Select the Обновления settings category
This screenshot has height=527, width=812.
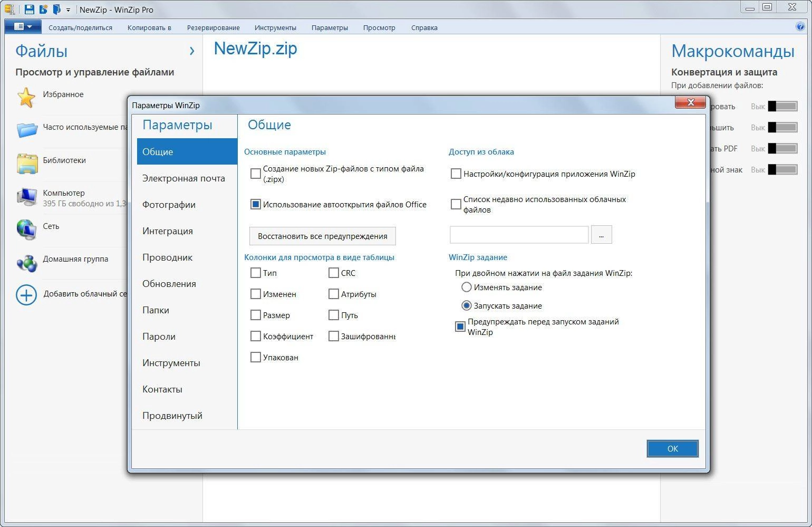click(187, 284)
